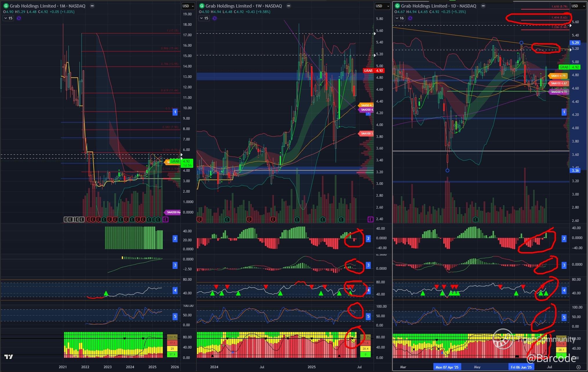Click the purple indicator icon on daily chart
The image size is (588, 372).
coord(410,18)
